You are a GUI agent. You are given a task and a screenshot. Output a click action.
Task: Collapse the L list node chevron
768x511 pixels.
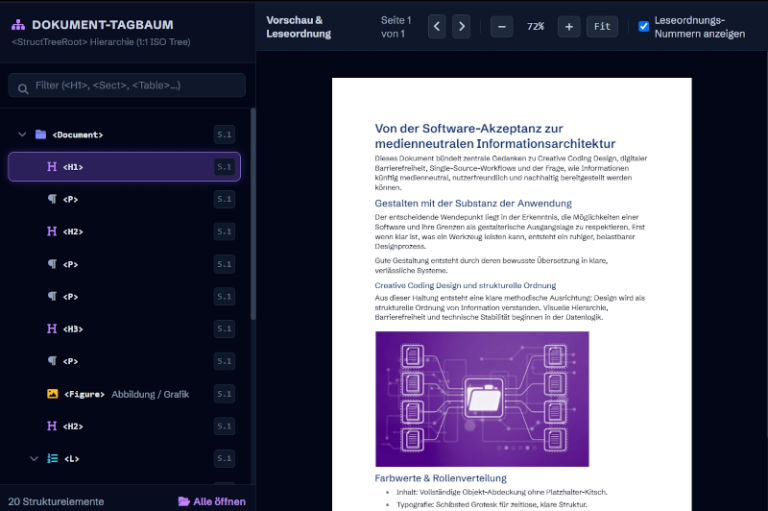pos(34,459)
